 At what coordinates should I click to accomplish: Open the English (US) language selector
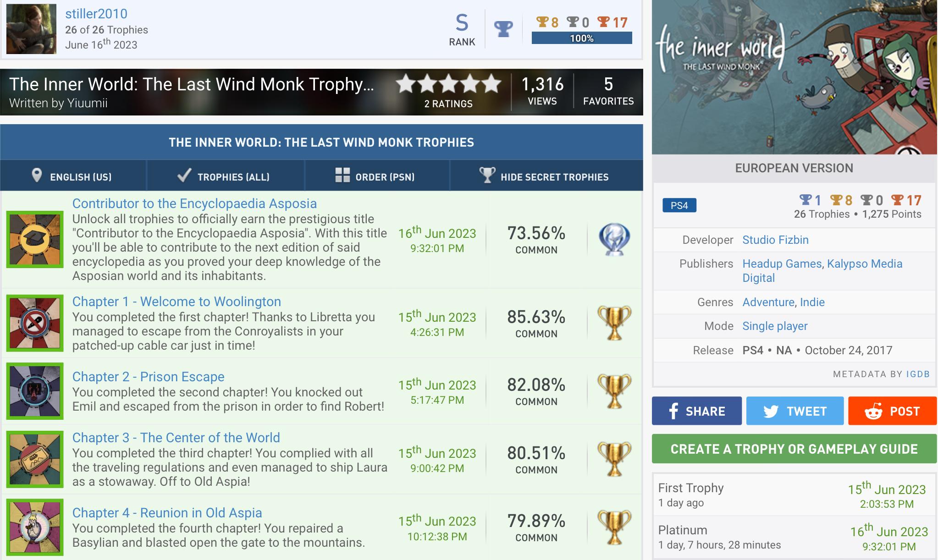(73, 176)
